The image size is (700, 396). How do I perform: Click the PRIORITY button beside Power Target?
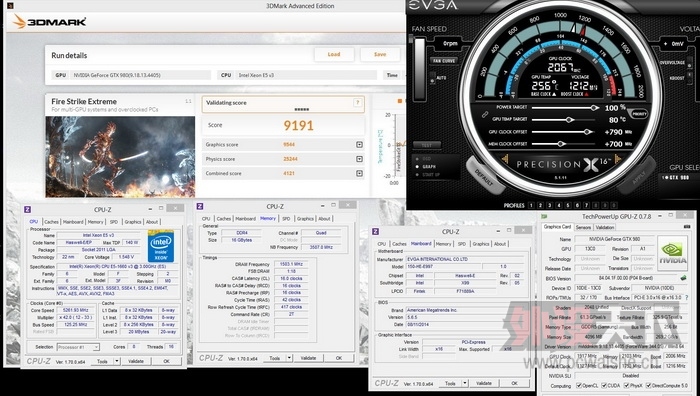[x=639, y=114]
